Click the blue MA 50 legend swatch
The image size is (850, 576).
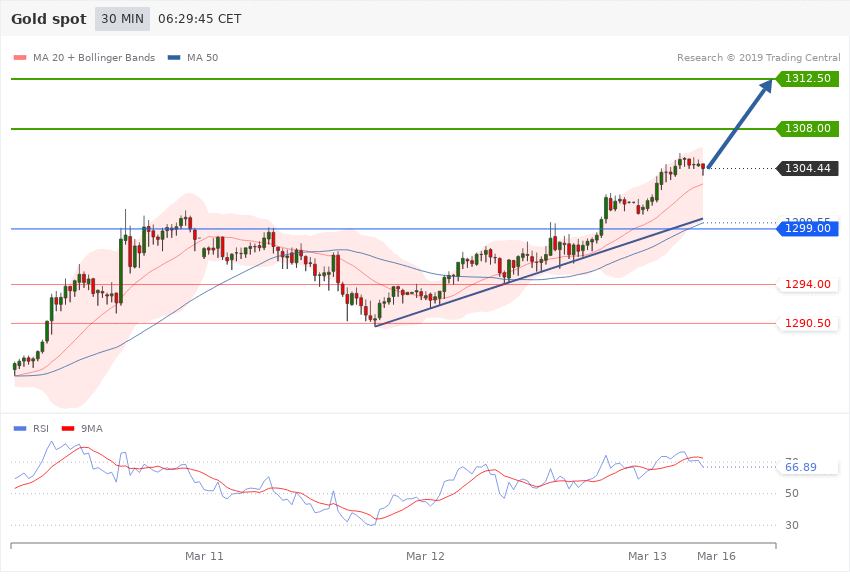click(x=174, y=57)
